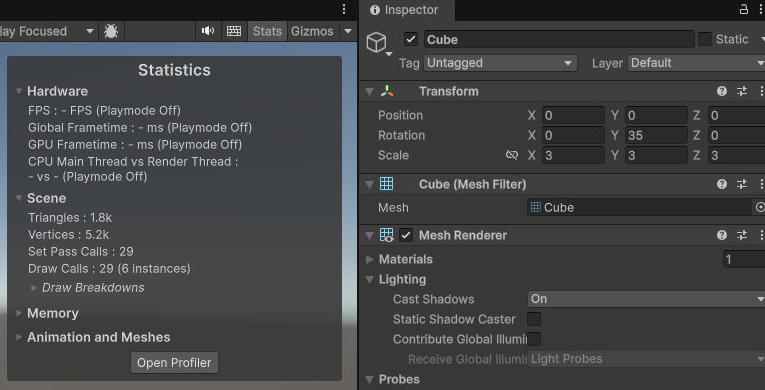Click the Mesh Renderer component icon
765x390 pixels.
[386, 235]
